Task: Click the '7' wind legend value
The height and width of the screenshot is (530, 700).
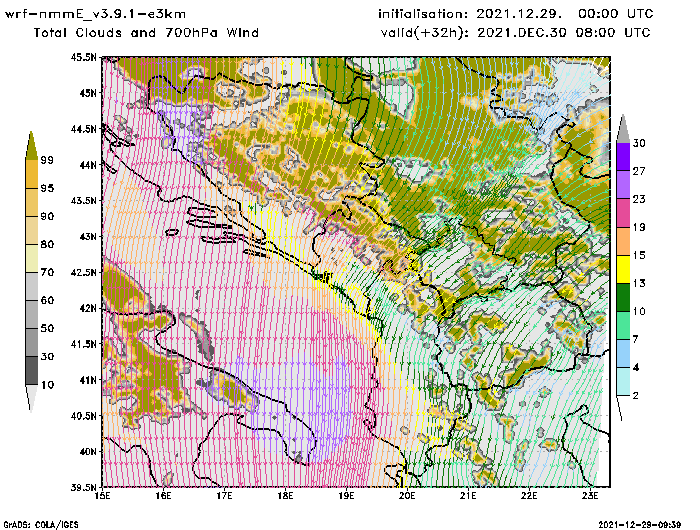Action: point(636,339)
